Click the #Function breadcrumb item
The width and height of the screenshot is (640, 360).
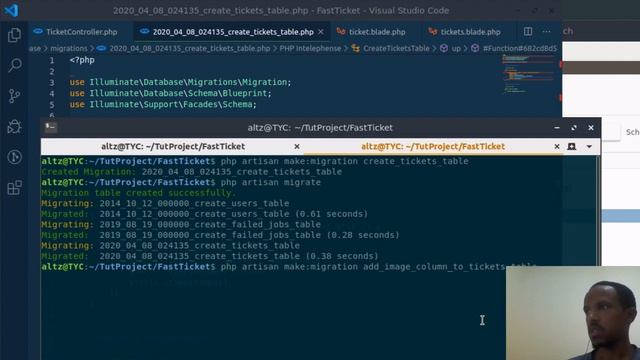tap(520, 49)
